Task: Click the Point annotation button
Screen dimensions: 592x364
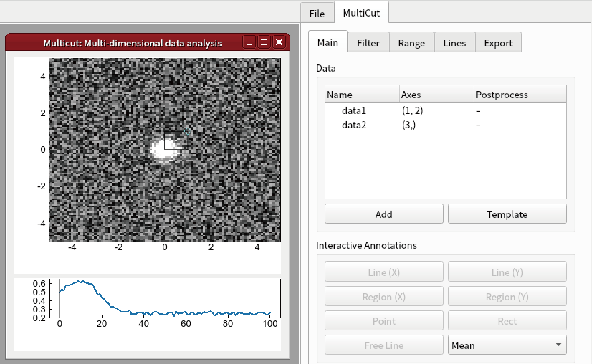Action: [x=384, y=321]
